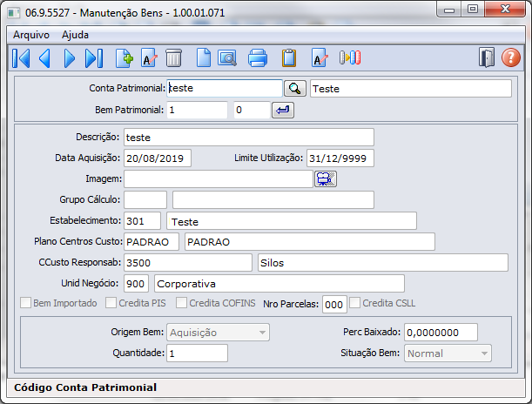Click Imagem path field
The image size is (532, 404).
click(x=219, y=178)
